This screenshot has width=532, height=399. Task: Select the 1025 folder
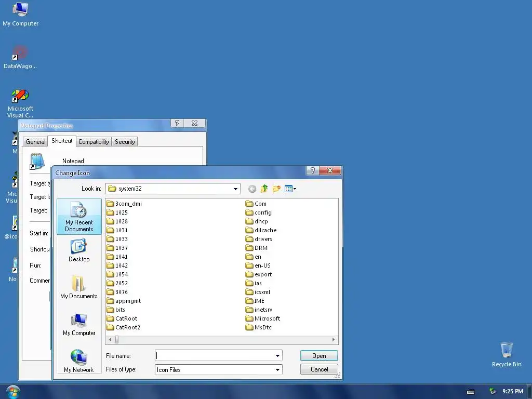(117, 212)
